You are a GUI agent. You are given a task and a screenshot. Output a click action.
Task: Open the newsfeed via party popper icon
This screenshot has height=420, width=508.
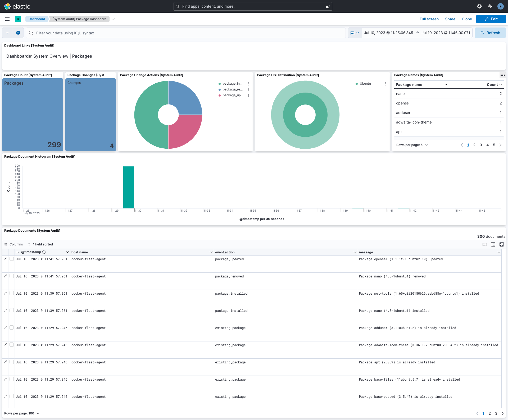click(490, 6)
